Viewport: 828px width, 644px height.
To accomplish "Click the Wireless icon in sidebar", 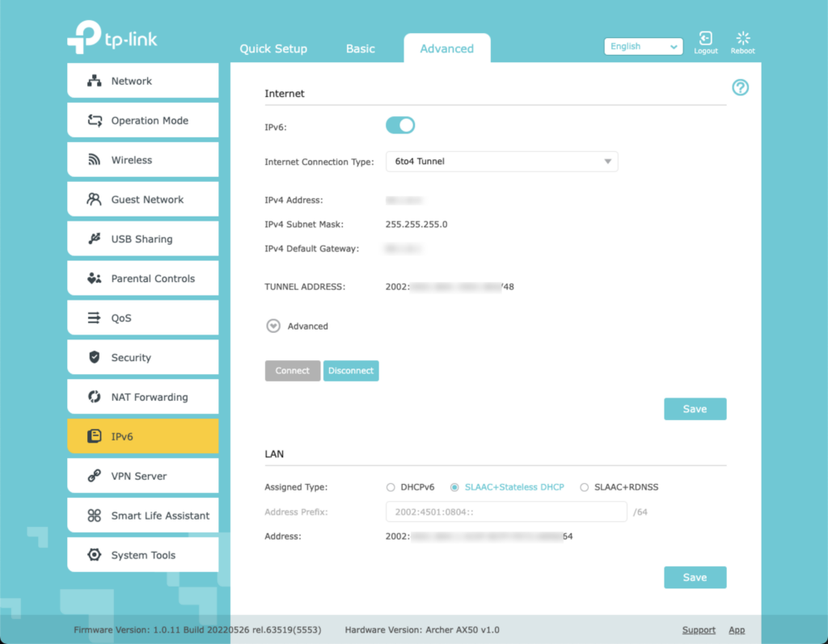I will click(95, 160).
